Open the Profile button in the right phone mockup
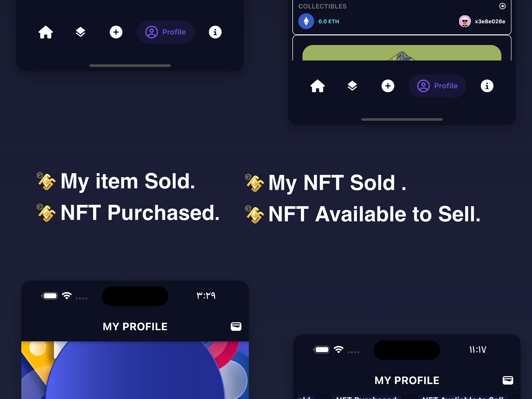The height and width of the screenshot is (399, 532). 437,86
